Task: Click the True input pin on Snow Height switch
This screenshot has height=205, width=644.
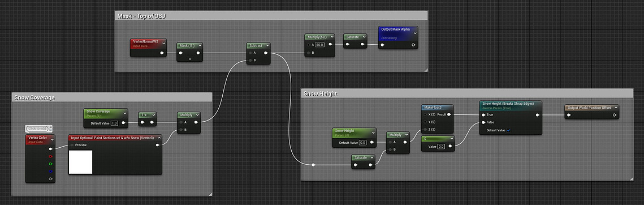Action: 483,115
